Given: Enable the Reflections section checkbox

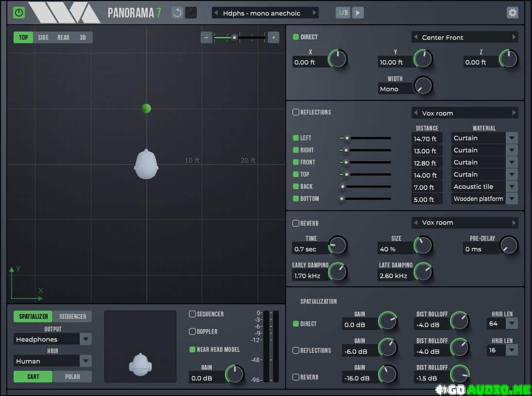Looking at the screenshot, I should tap(296, 112).
